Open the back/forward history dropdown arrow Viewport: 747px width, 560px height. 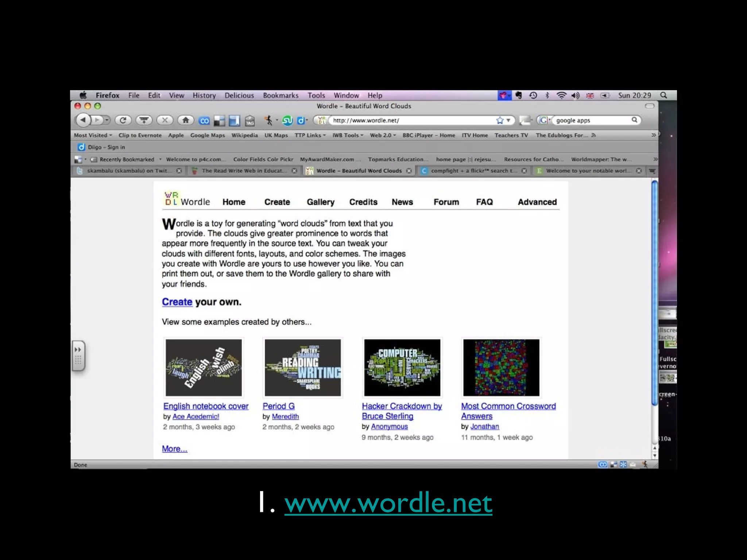107,120
